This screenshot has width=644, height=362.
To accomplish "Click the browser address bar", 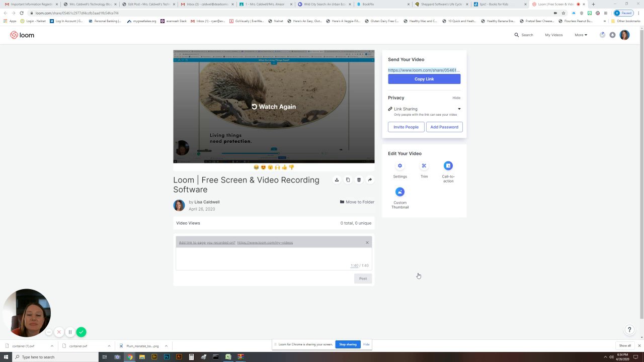I will [x=292, y=13].
